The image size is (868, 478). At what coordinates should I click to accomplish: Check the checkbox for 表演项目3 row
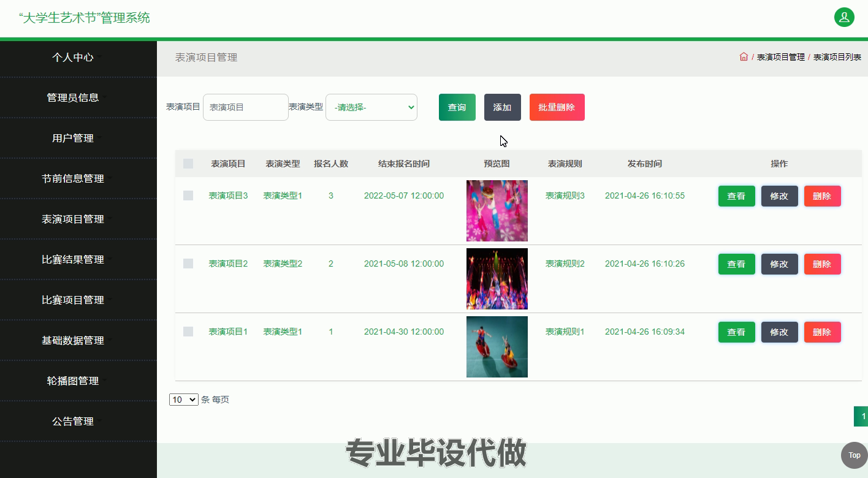(188, 195)
